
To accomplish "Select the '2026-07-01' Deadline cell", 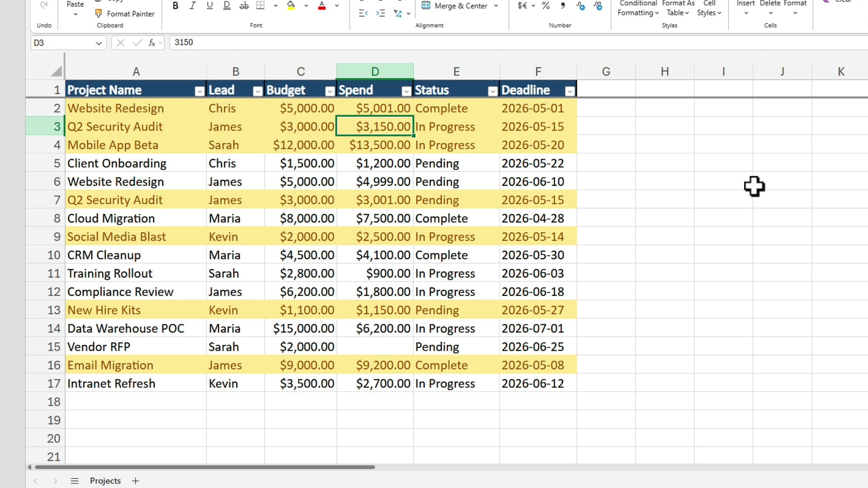I will point(538,328).
